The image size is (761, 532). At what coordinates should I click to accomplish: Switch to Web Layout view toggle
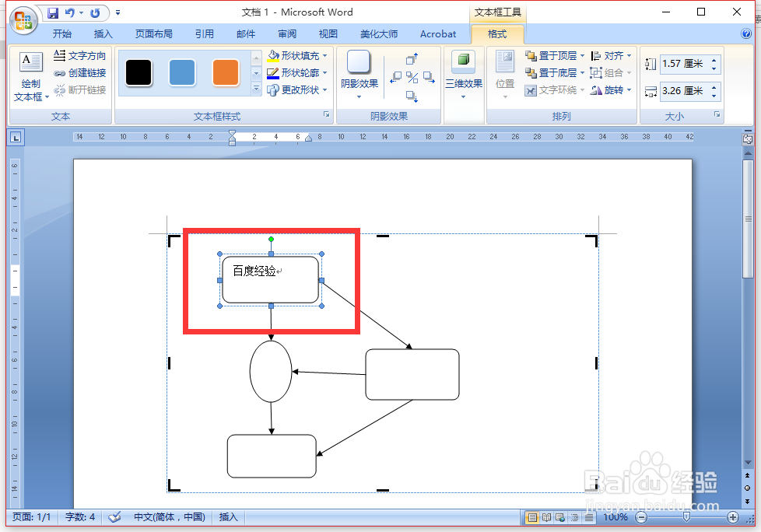(x=559, y=517)
